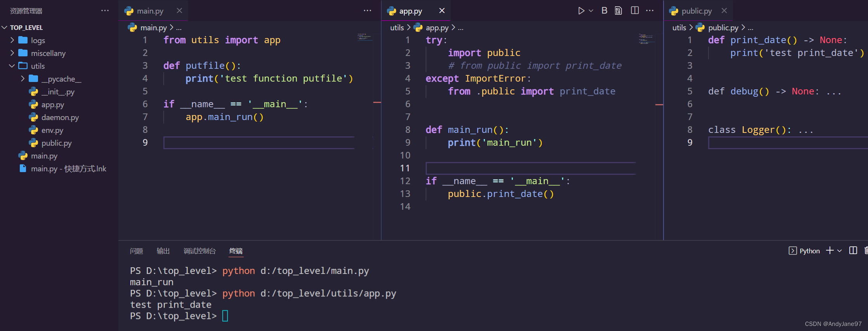Click main.py breadcrumb segment
The height and width of the screenshot is (331, 868).
point(154,28)
